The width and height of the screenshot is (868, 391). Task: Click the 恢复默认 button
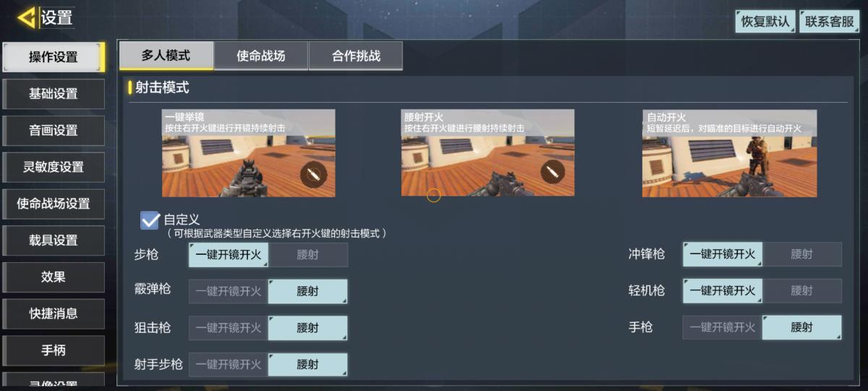tap(765, 21)
